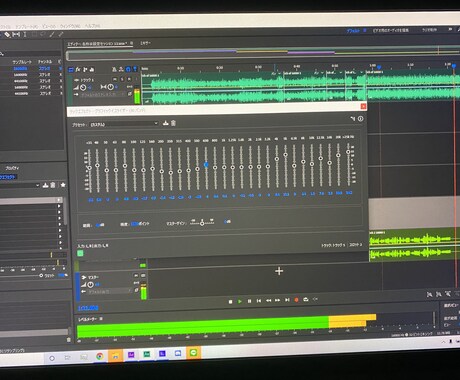The width and height of the screenshot is (460, 380).
Task: Open Google Chrome from the taskbar
Action: pyautogui.click(x=100, y=356)
